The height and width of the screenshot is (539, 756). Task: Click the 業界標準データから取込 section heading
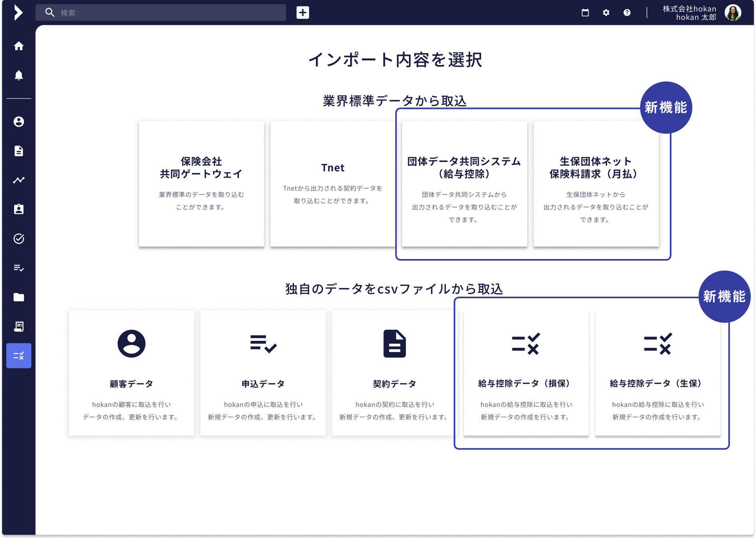pyautogui.click(x=394, y=101)
